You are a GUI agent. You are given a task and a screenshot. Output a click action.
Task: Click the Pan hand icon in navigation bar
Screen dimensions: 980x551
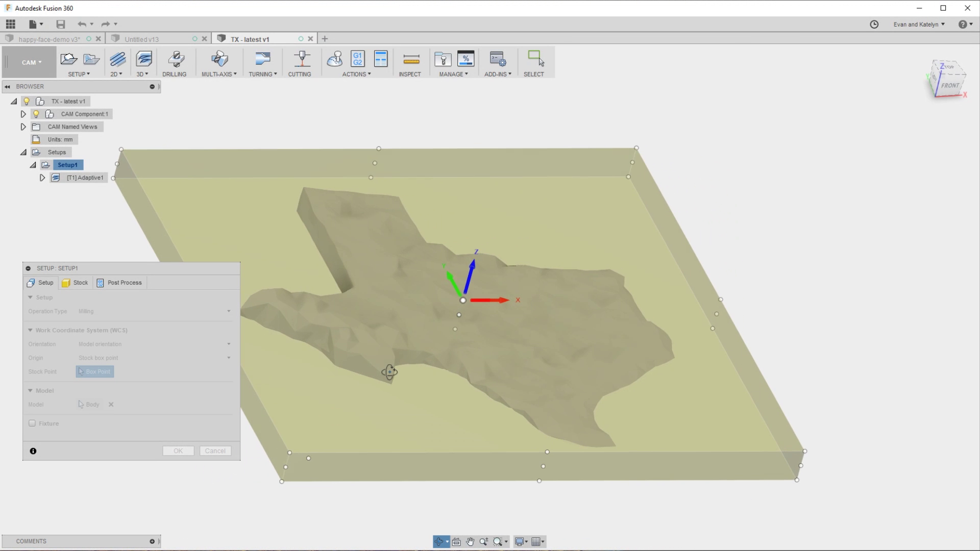tap(470, 541)
